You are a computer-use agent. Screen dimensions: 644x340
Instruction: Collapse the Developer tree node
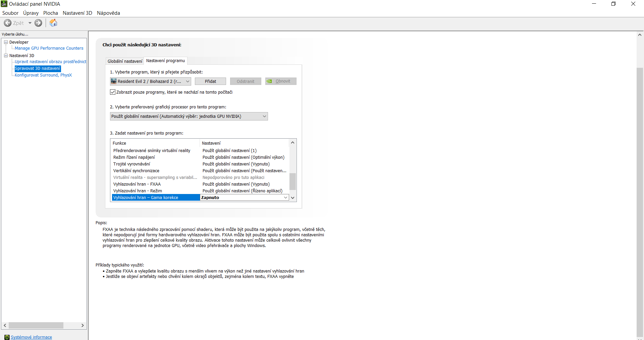click(6, 42)
